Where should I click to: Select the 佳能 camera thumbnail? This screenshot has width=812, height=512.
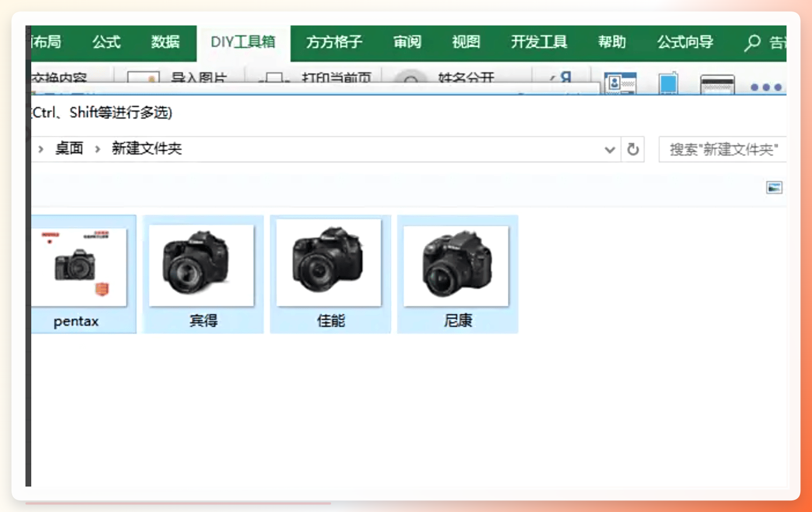329,263
